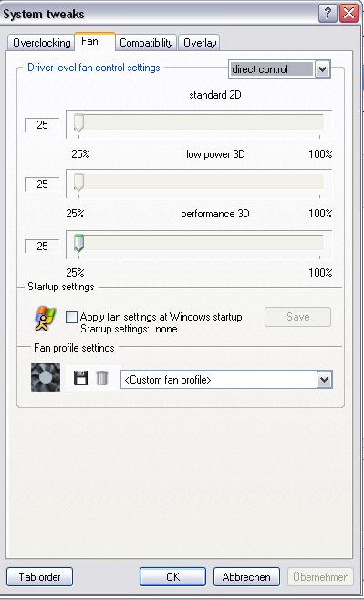The height and width of the screenshot is (600, 364).
Task: Click the low power 3D slider track
Action: [199, 183]
